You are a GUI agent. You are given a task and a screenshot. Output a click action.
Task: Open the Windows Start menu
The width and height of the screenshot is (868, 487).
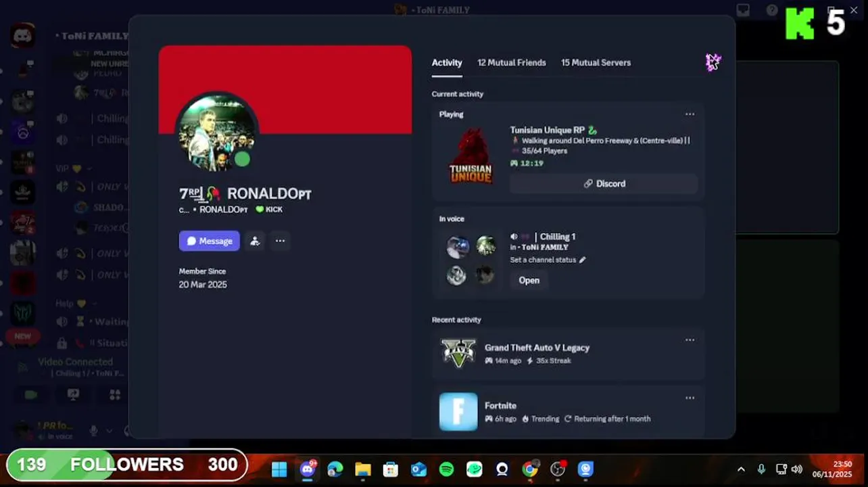[x=279, y=469]
